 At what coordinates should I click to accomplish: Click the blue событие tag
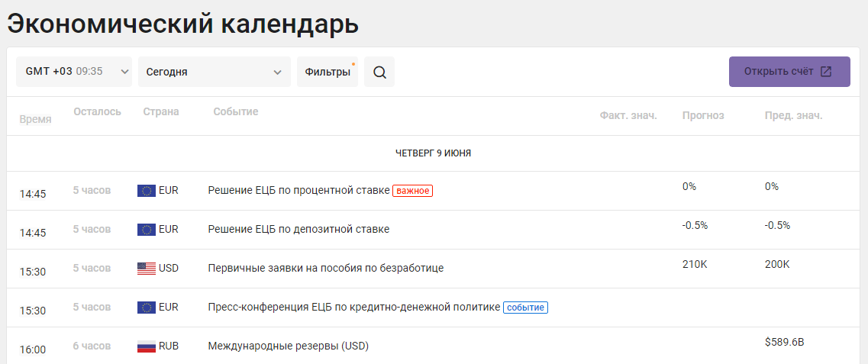(525, 307)
